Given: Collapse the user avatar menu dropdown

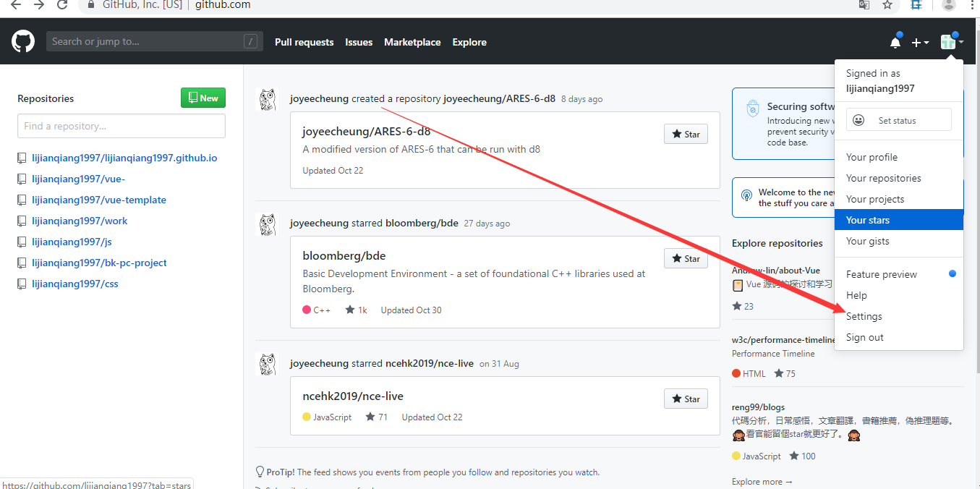Looking at the screenshot, I should tap(952, 42).
